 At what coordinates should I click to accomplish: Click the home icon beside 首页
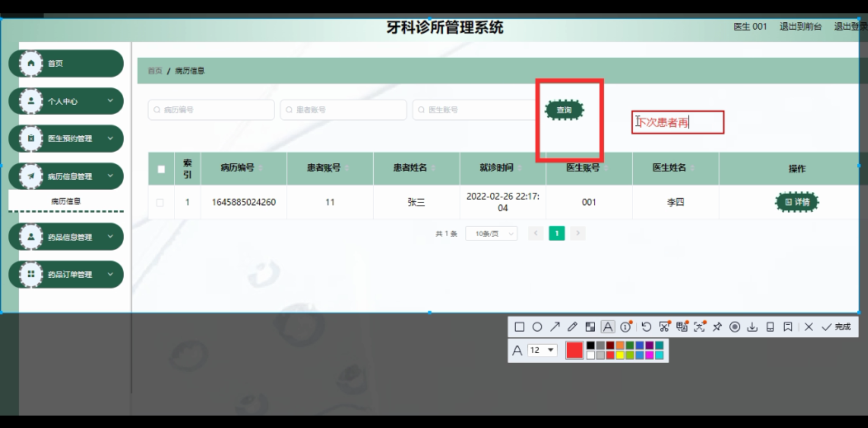click(31, 63)
